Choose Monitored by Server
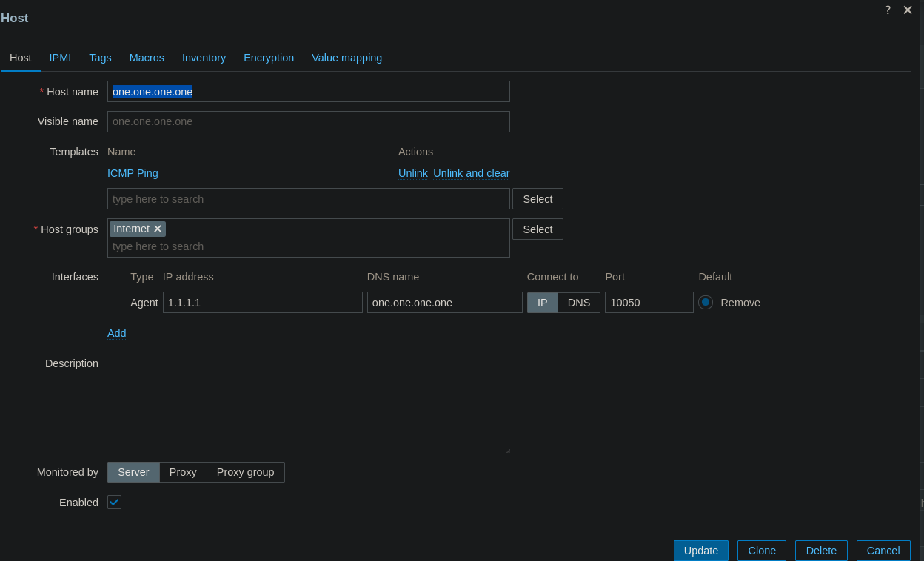Image resolution: width=924 pixels, height=561 pixels. coord(133,472)
